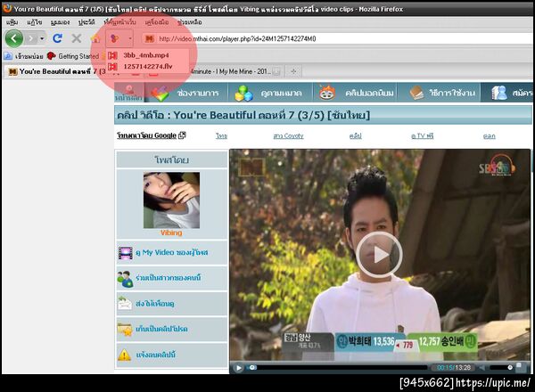Click the last ad link on the right

coord(489,136)
